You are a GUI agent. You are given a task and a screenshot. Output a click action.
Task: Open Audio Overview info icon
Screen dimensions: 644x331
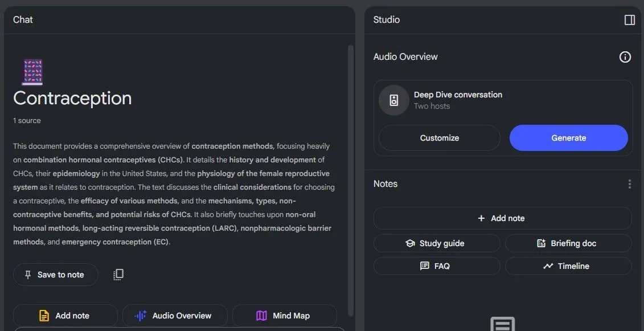coord(625,57)
